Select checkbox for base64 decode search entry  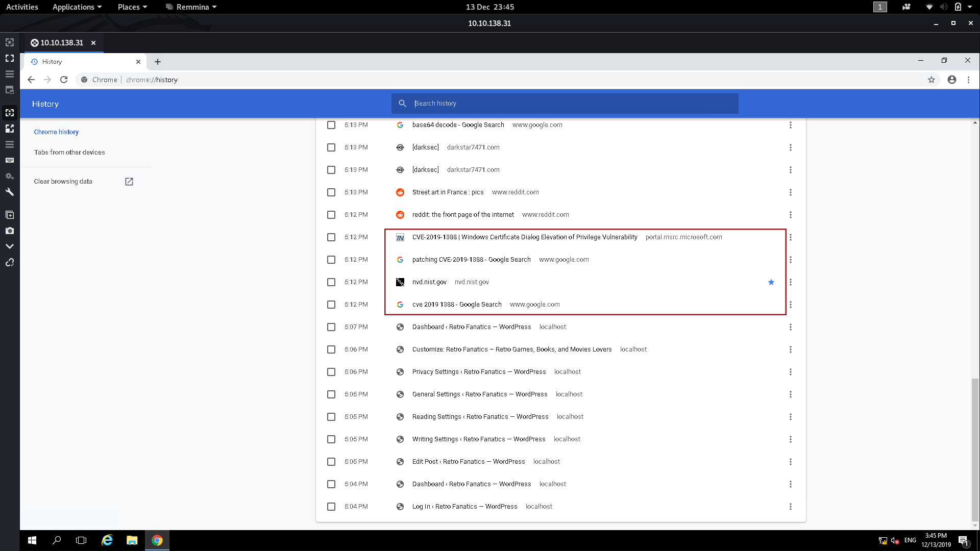pos(331,125)
